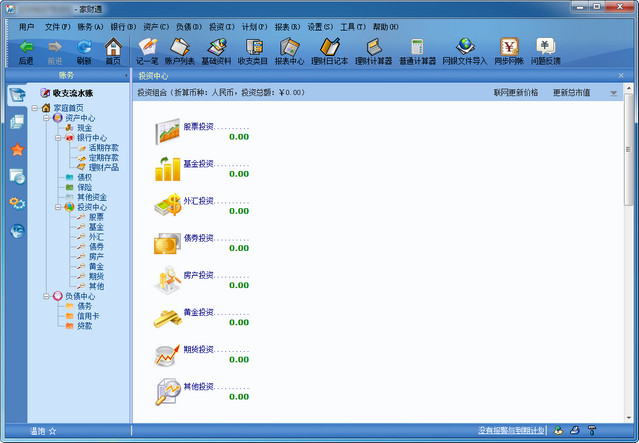Click the 股票投资 entry
Image resolution: width=639 pixels, height=443 pixels.
(x=198, y=127)
